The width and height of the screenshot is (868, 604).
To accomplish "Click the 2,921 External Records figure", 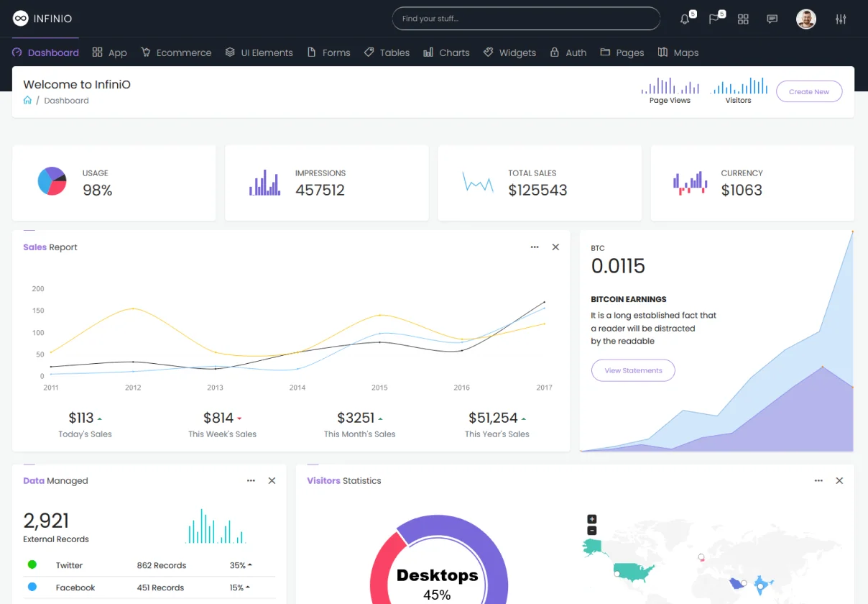I will [46, 521].
